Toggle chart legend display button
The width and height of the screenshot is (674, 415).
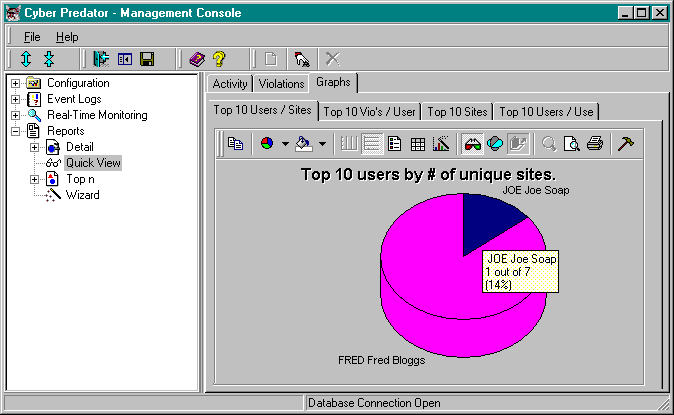point(395,144)
